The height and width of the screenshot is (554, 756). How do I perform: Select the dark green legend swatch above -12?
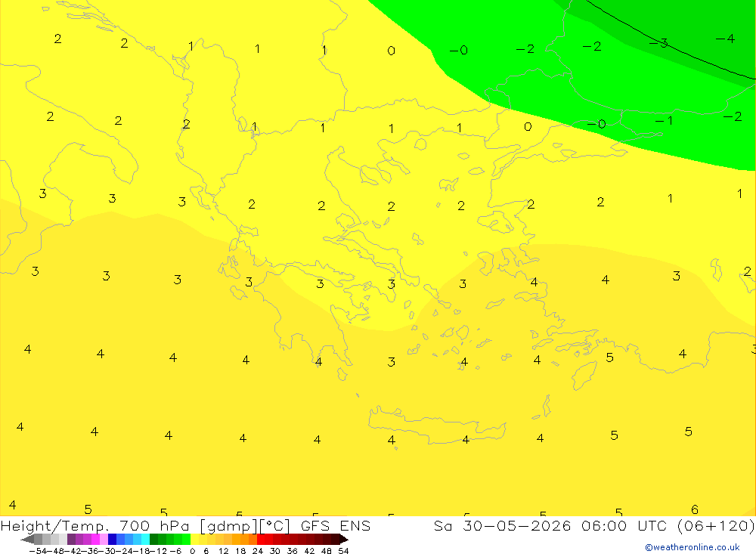[153, 539]
